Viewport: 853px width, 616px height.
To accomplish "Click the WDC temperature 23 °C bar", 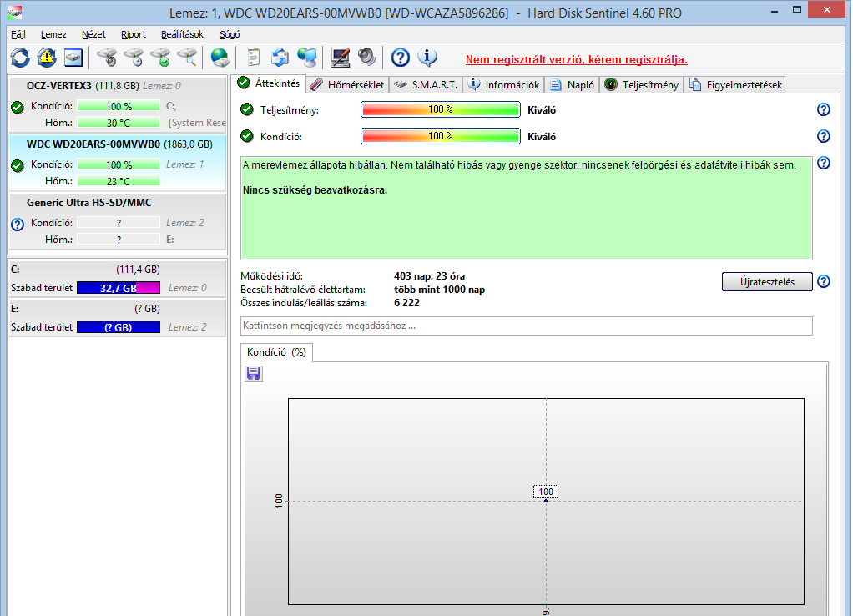I will (119, 181).
